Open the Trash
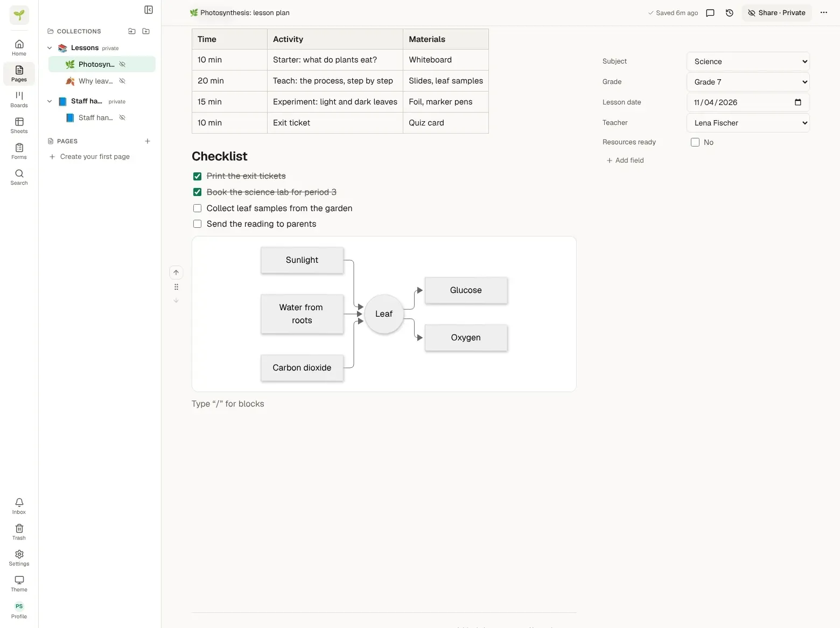 coord(19,532)
